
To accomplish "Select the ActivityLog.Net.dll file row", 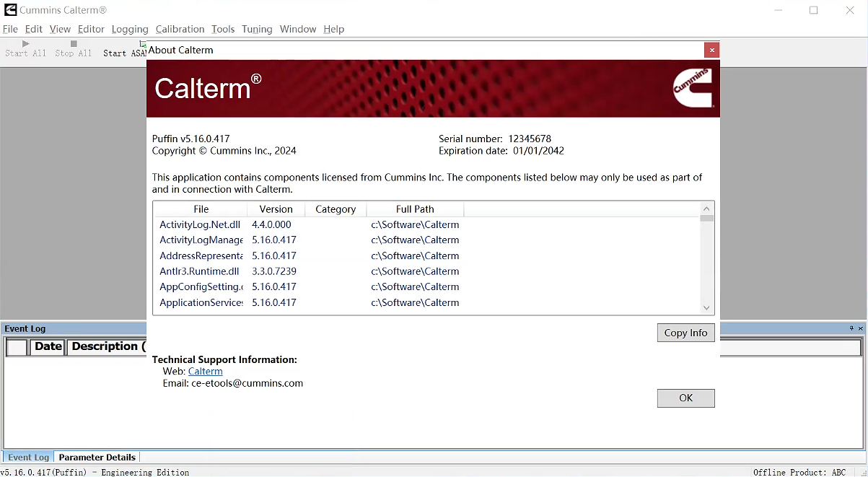I will tap(200, 224).
